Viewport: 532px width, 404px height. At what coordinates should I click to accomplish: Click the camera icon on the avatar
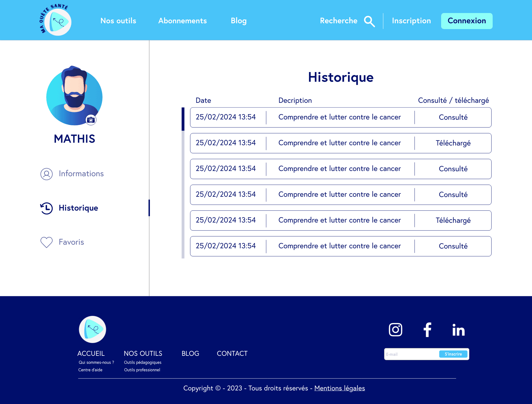click(91, 120)
